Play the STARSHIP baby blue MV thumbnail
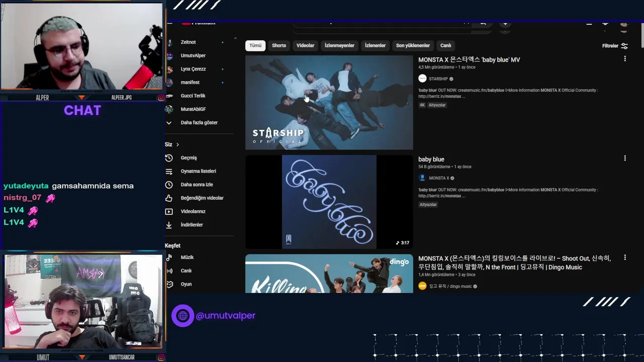 click(x=329, y=103)
